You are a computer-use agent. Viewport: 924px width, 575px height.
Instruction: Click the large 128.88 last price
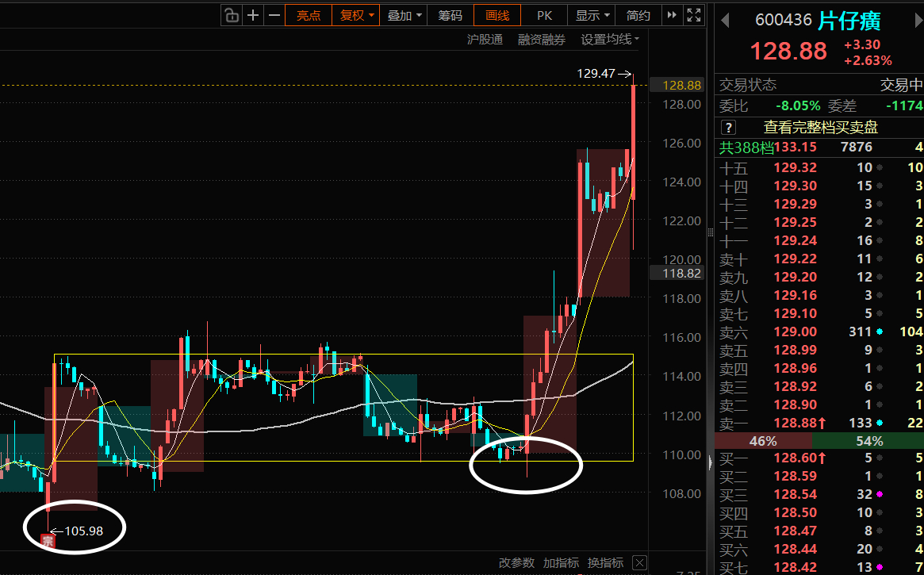(788, 52)
